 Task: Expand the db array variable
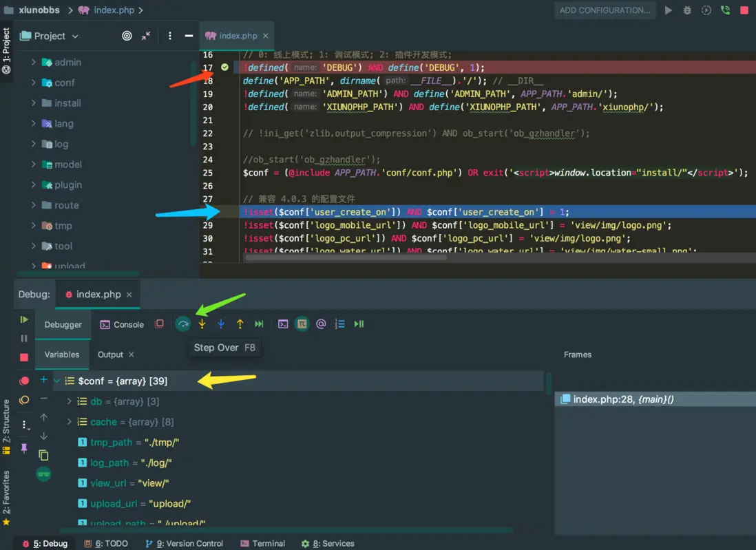pos(69,401)
